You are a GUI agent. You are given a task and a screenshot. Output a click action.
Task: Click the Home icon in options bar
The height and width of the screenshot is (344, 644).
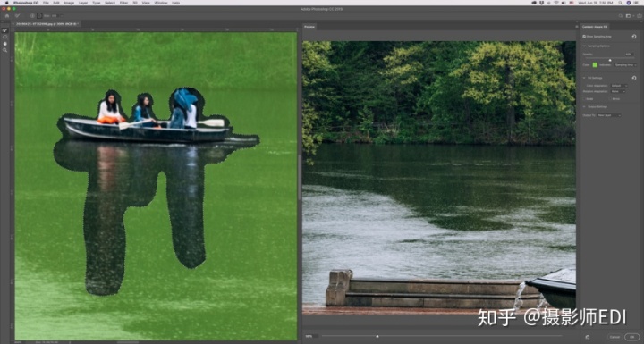[x=7, y=15]
